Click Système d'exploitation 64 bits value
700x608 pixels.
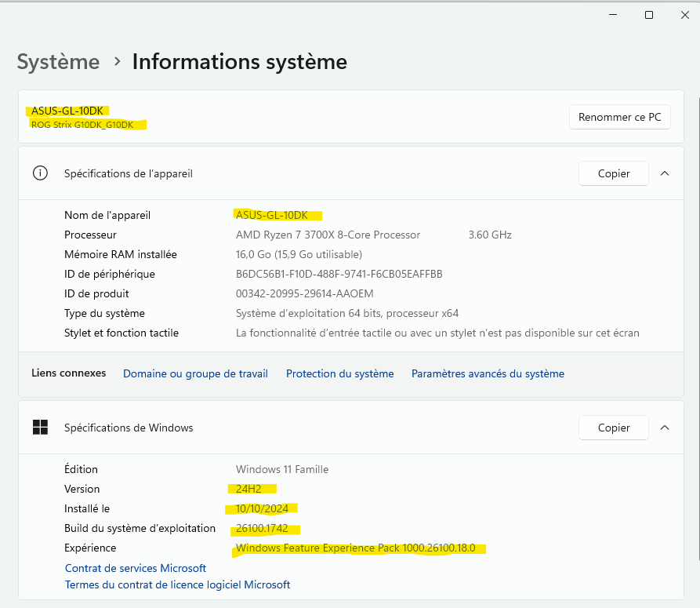347,313
